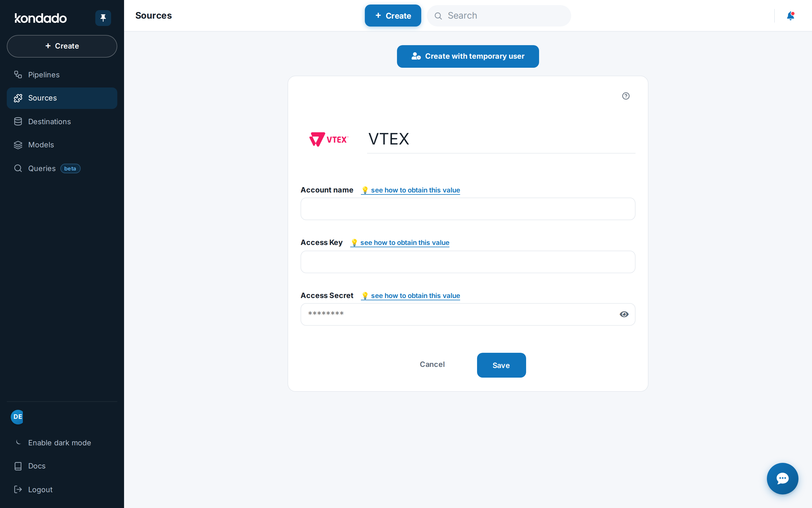This screenshot has width=812, height=508.
Task: Click the VTEX logo image
Action: coord(329,139)
